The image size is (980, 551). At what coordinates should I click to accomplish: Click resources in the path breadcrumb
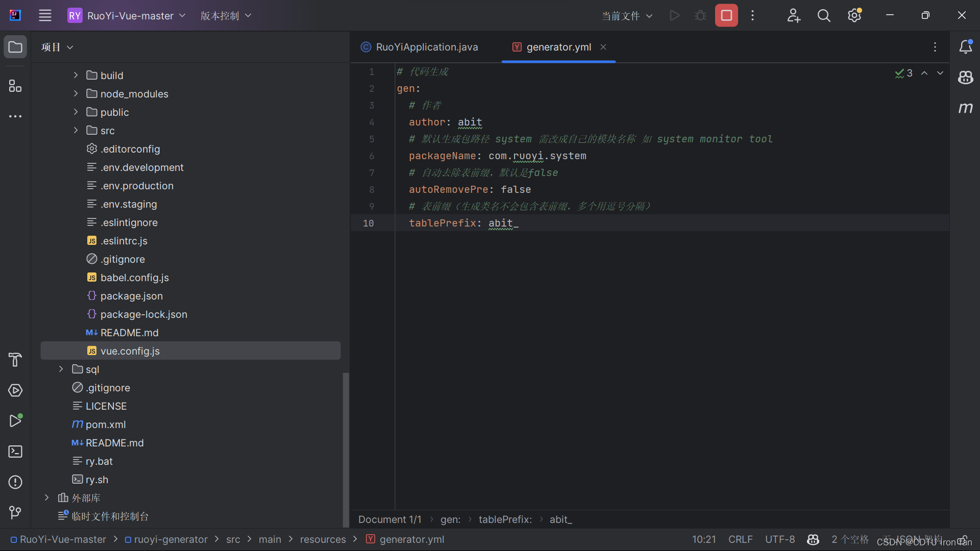tap(323, 539)
